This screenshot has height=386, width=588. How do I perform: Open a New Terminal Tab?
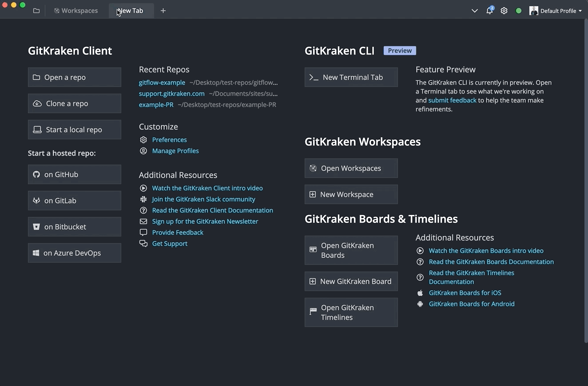[x=351, y=77]
